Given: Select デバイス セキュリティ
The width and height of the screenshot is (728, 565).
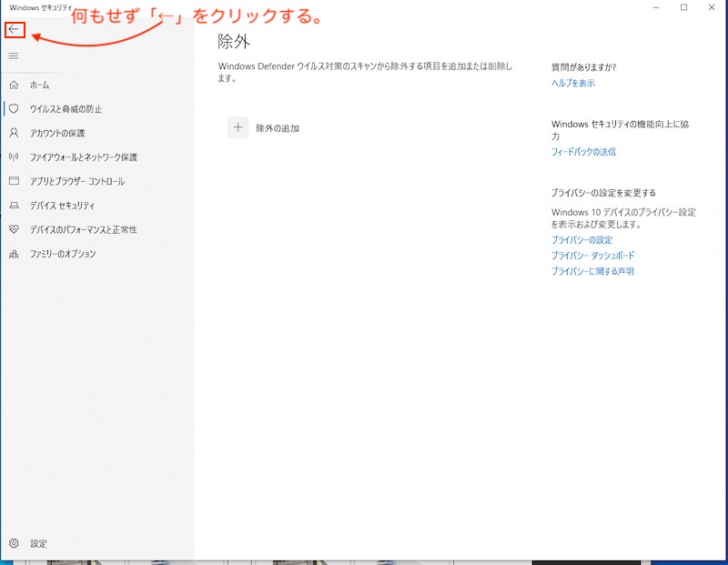Looking at the screenshot, I should [62, 206].
